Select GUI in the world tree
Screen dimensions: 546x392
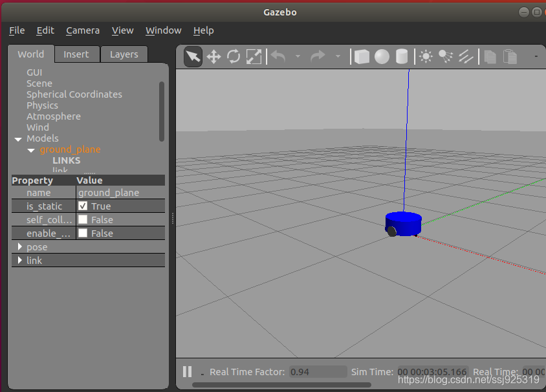pyautogui.click(x=34, y=72)
